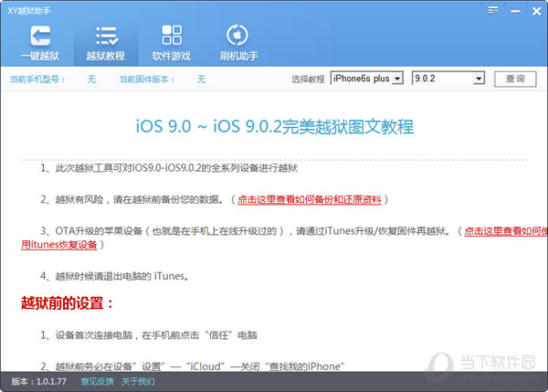Click step 1 text 此次越狱工具可对iOS9.0-iOS9.0.2
548x392 pixels.
pos(169,168)
